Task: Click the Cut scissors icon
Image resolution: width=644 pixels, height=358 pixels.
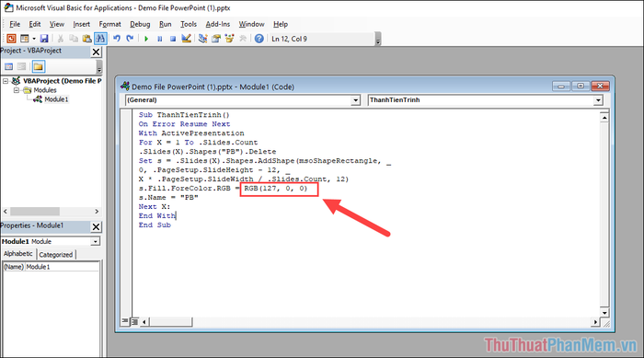Action: pyautogui.click(x=61, y=39)
